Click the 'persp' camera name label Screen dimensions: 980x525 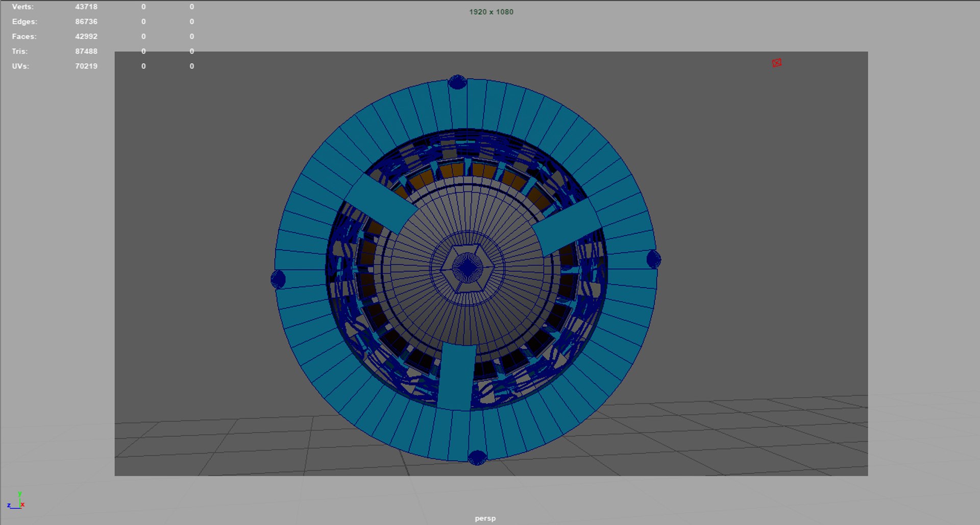485,518
